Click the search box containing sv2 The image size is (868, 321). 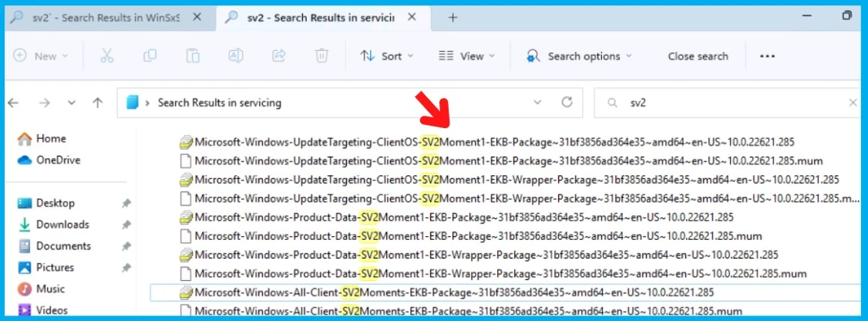(726, 103)
